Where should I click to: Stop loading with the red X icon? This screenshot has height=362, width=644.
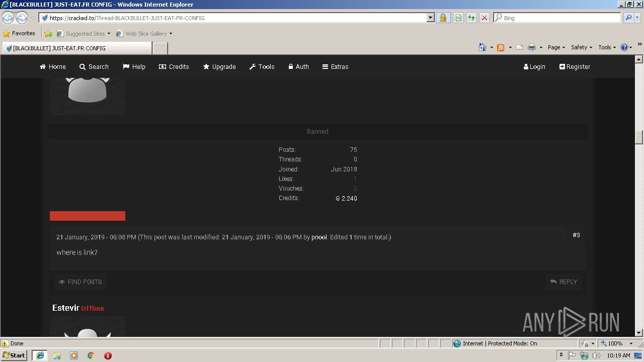(485, 18)
